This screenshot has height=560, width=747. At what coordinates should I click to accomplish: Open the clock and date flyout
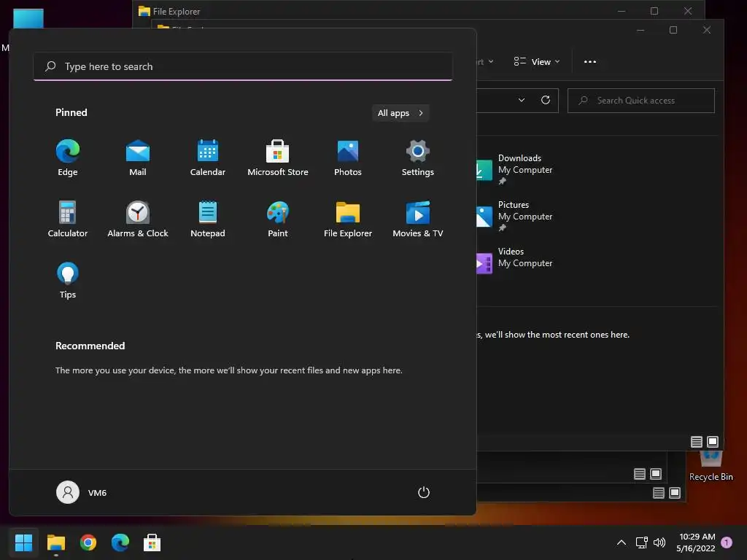coord(696,542)
